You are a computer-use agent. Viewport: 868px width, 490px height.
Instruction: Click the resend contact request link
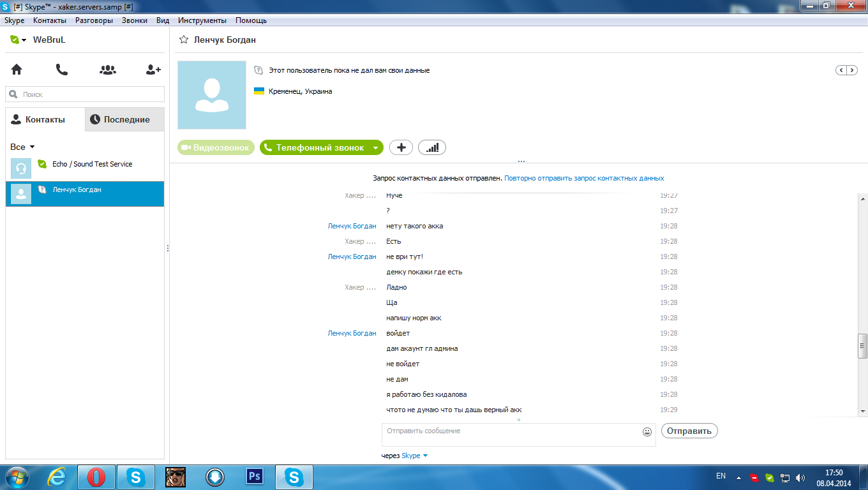(584, 178)
